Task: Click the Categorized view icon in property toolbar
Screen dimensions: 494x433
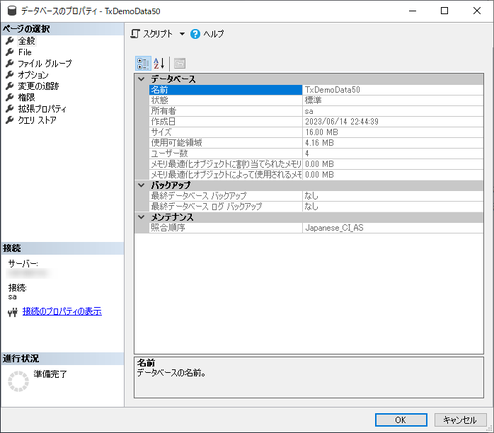Action: tap(143, 63)
